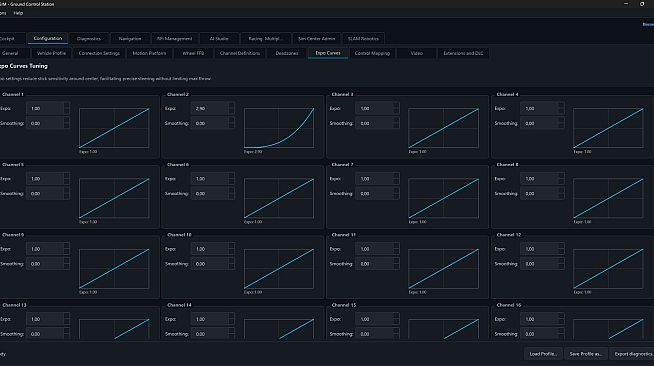Decrease Channel 10 Smoothing with down arrow
This screenshot has height=366, width=654.
pos(231,267)
